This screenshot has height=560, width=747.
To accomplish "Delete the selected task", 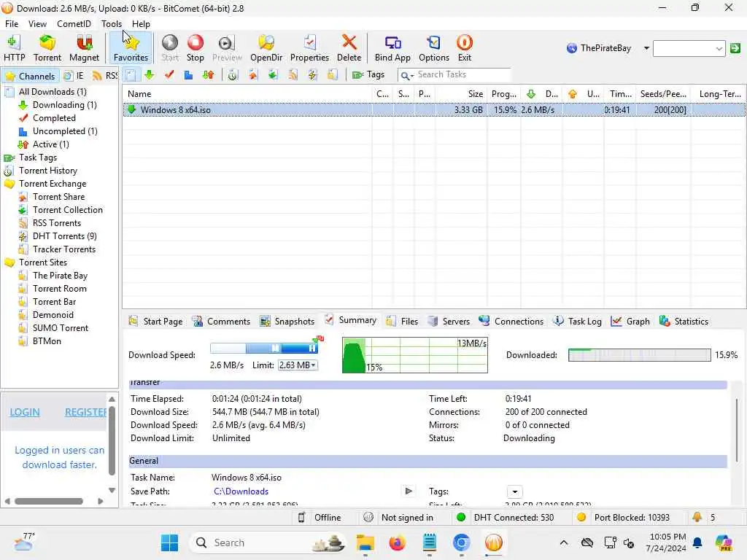I will (349, 47).
